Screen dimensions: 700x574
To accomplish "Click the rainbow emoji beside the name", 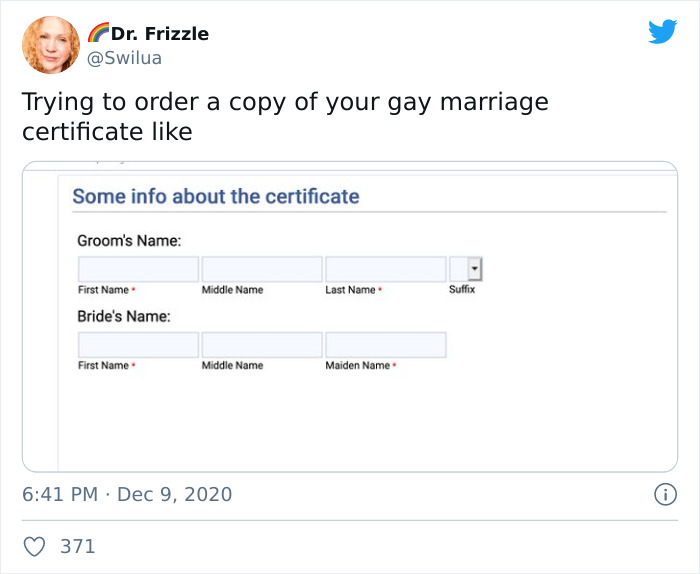I will [x=98, y=33].
